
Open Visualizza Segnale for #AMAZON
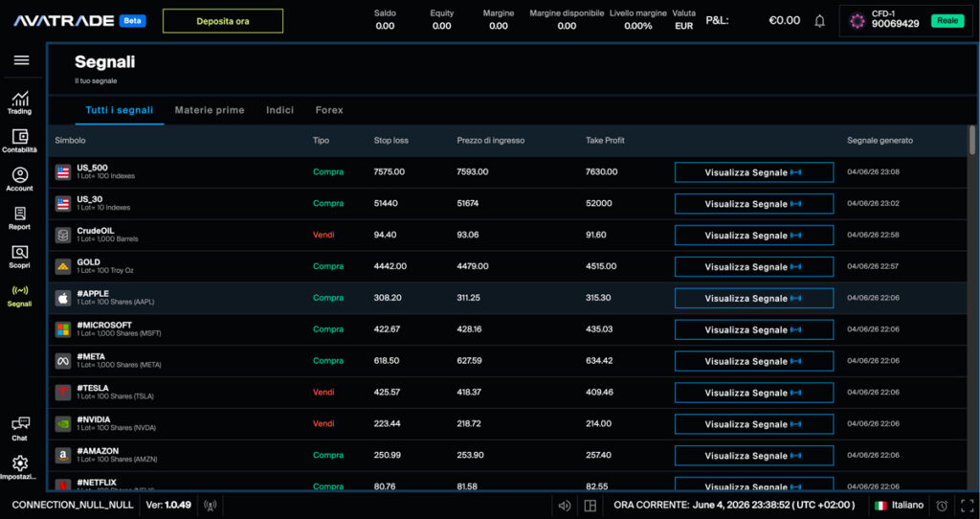pyautogui.click(x=754, y=456)
